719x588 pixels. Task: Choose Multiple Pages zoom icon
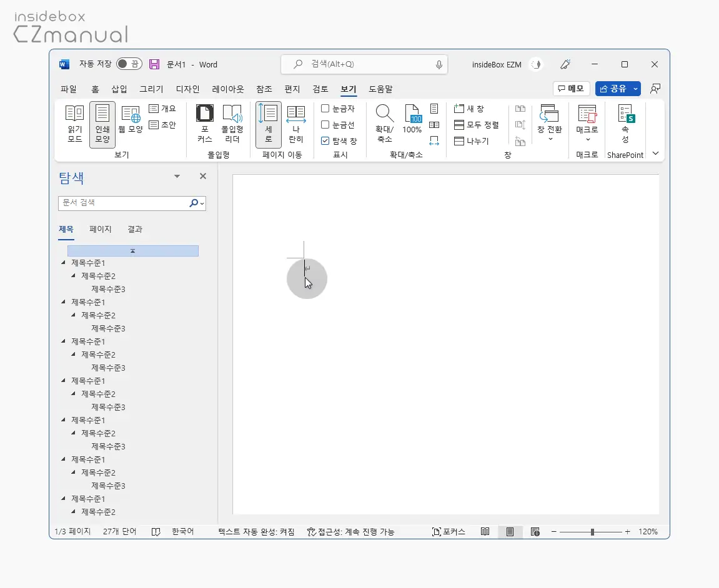coord(434,125)
